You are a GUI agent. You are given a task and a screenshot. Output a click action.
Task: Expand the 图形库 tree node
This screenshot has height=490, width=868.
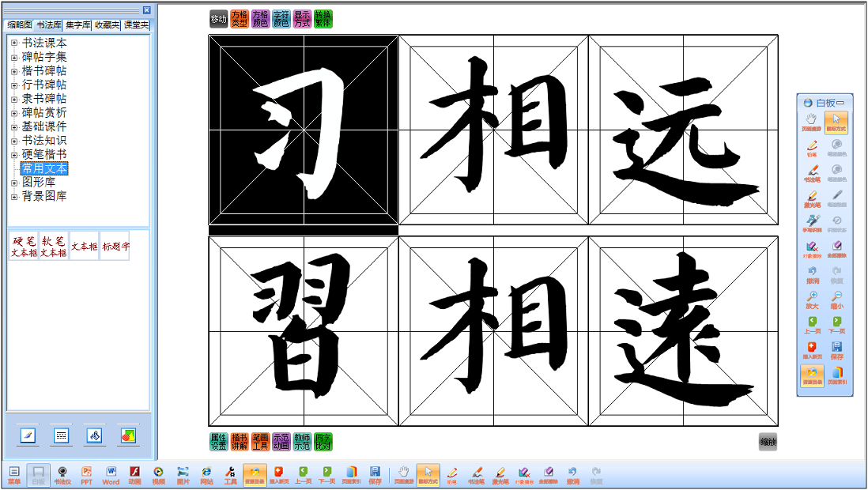pyautogui.click(x=14, y=183)
